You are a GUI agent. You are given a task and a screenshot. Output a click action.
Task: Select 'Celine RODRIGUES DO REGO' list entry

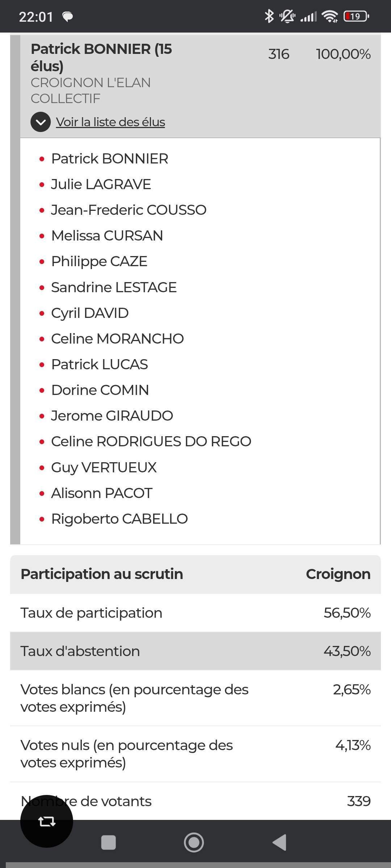[151, 442]
